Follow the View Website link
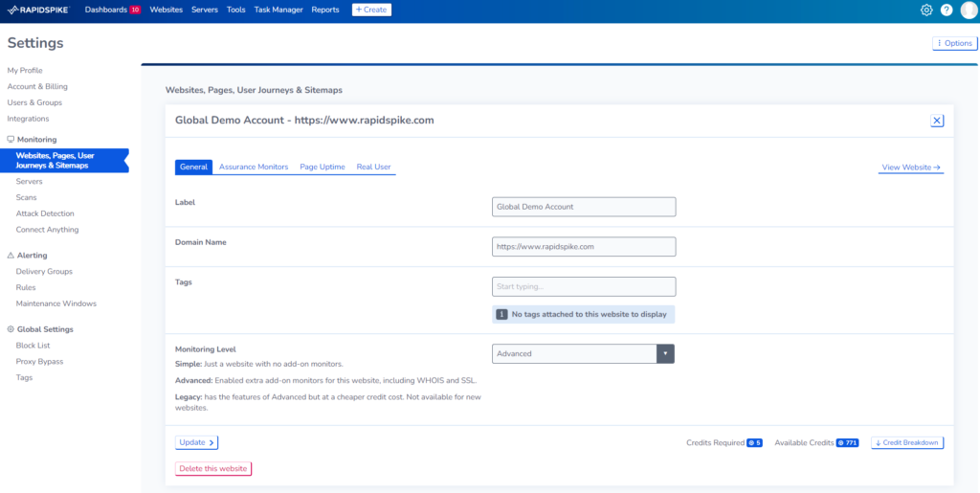980x493 pixels. click(911, 168)
